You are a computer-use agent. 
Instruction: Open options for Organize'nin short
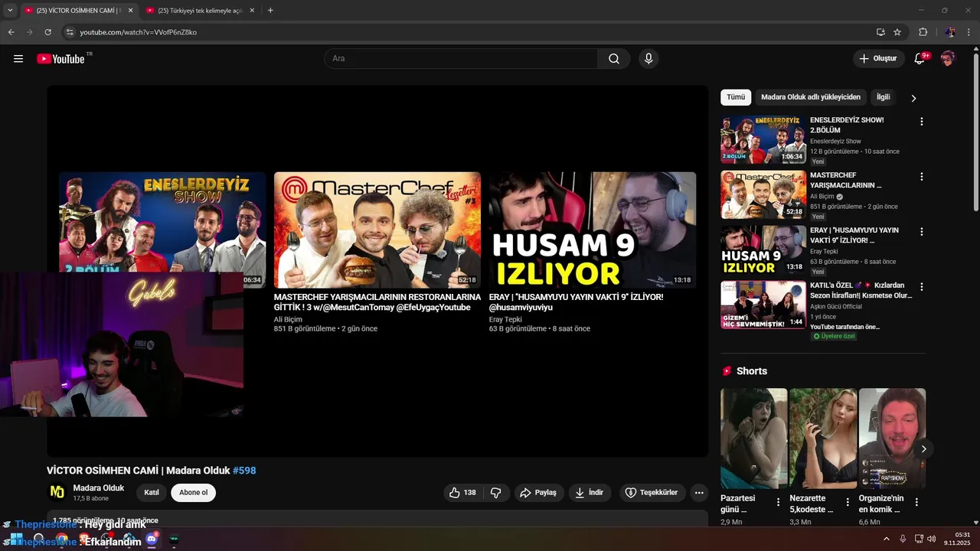click(916, 503)
